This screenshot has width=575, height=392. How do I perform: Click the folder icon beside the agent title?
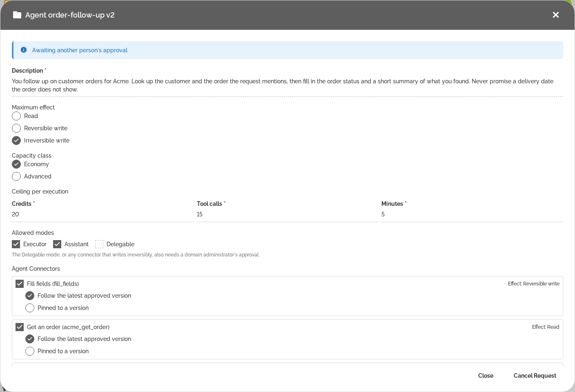point(17,15)
